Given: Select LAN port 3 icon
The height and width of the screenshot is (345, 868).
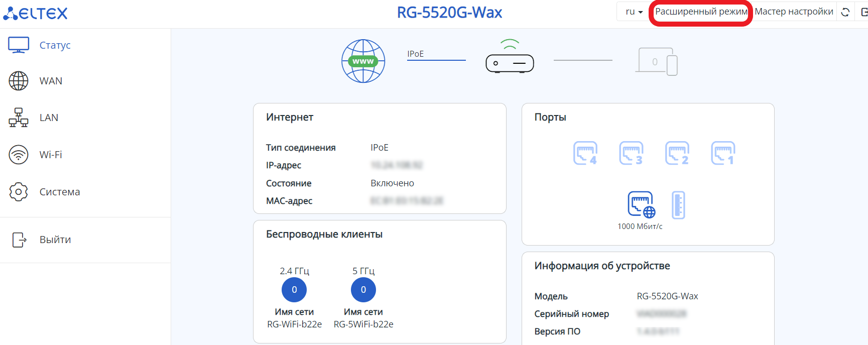Looking at the screenshot, I should pyautogui.click(x=631, y=153).
